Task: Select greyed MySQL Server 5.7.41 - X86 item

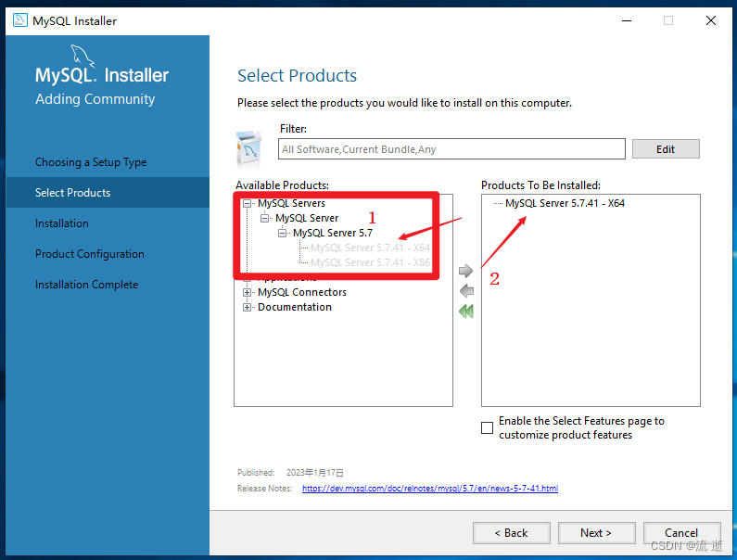Action: pyautogui.click(x=370, y=262)
